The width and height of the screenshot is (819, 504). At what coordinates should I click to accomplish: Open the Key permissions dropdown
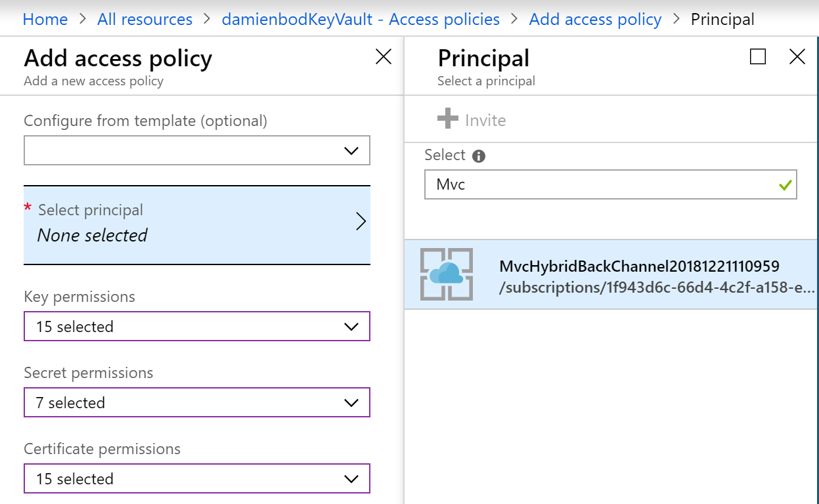point(351,327)
